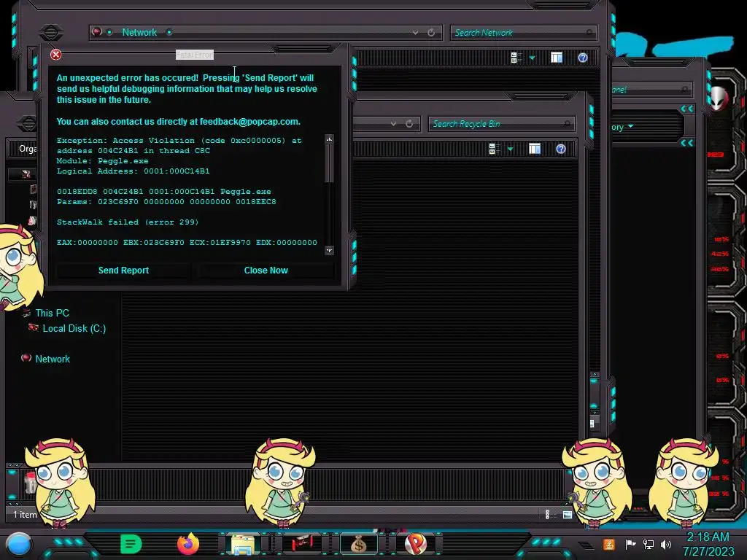Click Close Now in the Fatal Error dialog
This screenshot has width=747, height=560.
tap(266, 271)
